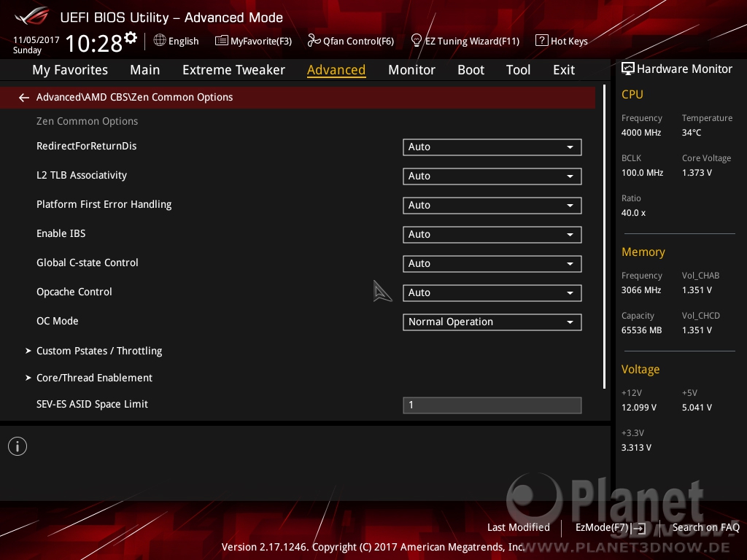Switch to Extreme Tweaker tab
The image size is (747, 560).
click(234, 70)
